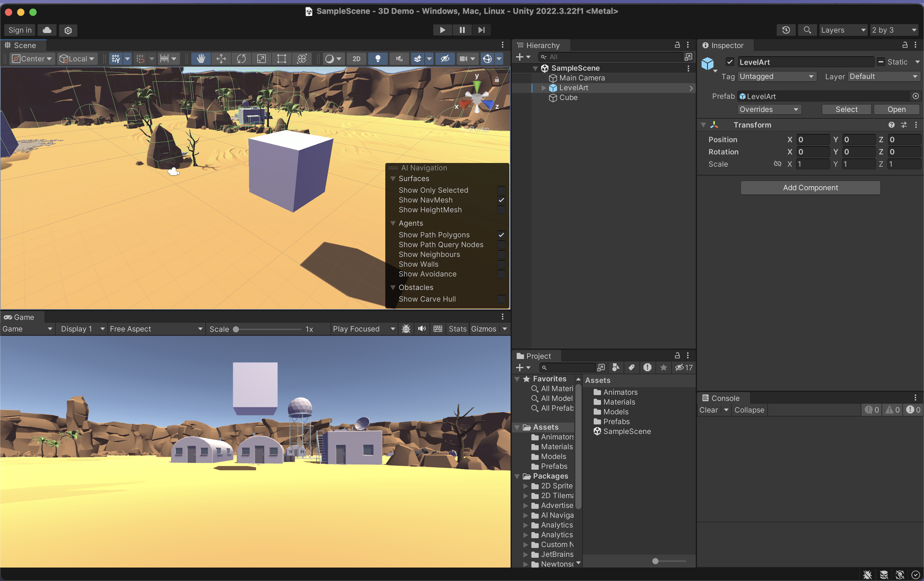Adjust the Game view Scale slider
Image resolution: width=924 pixels, height=581 pixels.
click(236, 329)
